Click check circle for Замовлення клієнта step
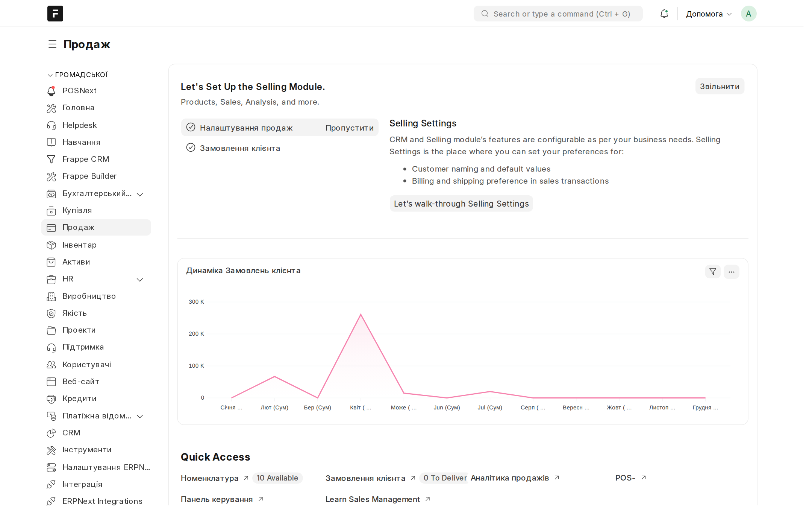This screenshot has height=508, width=812. (x=191, y=148)
